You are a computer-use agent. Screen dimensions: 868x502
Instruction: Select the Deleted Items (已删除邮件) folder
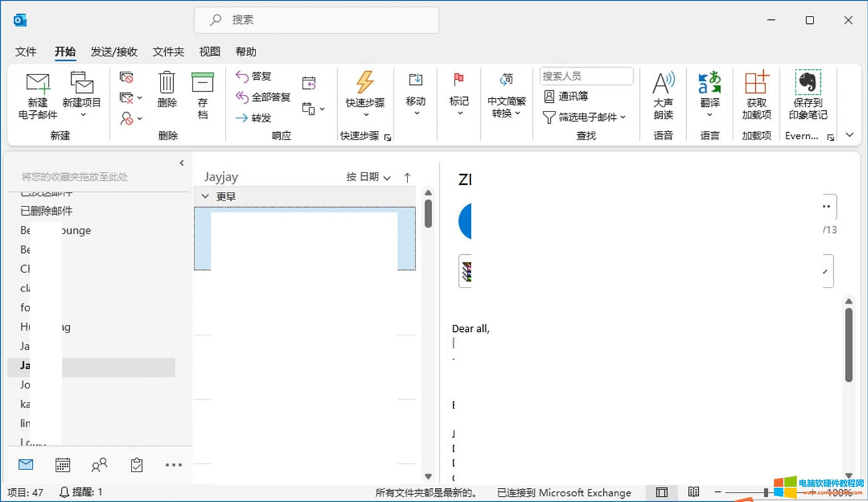click(x=46, y=210)
